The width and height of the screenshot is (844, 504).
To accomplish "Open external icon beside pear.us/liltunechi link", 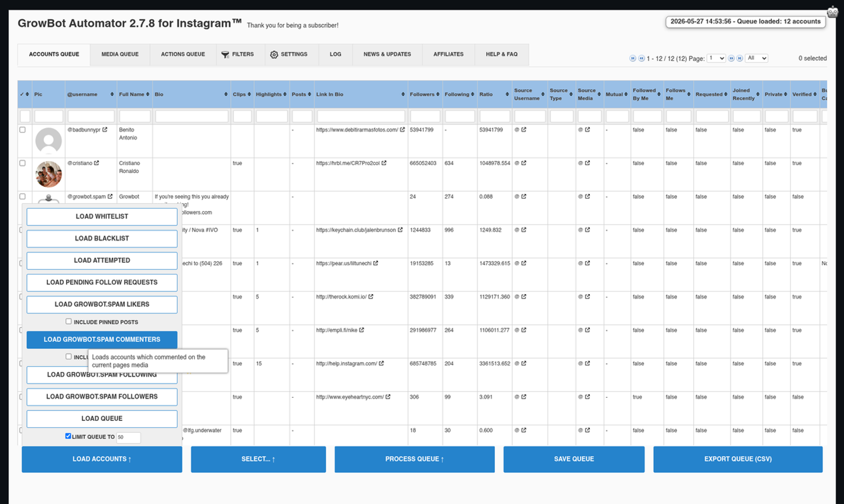I will coord(375,264).
